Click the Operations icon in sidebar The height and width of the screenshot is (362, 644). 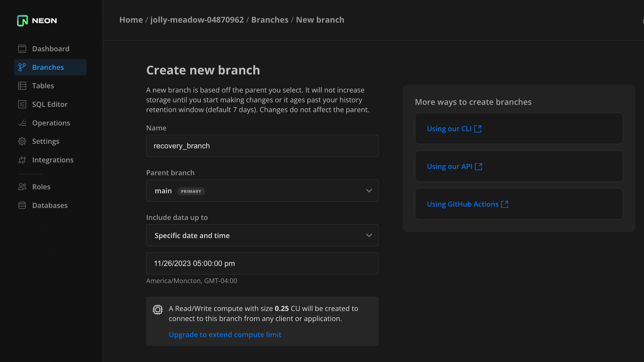point(22,122)
